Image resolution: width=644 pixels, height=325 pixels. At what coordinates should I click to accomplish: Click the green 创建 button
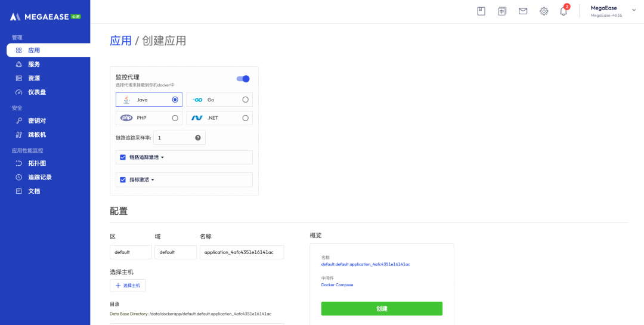tap(382, 308)
